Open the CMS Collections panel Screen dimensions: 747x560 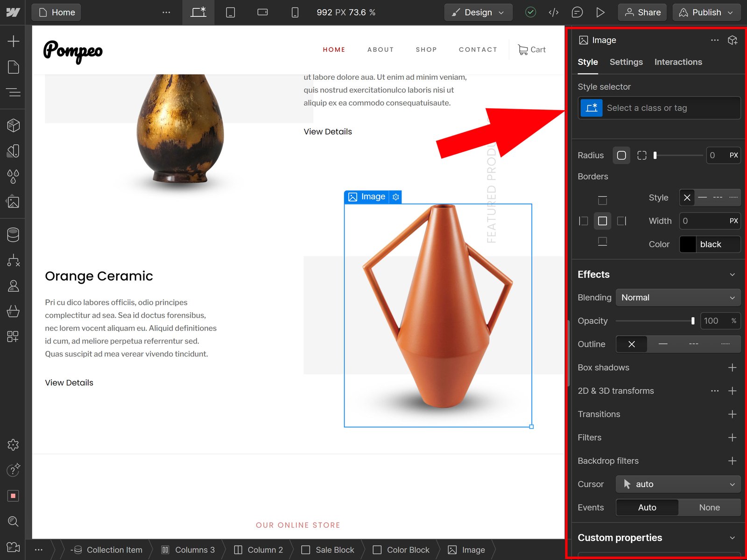point(13,235)
